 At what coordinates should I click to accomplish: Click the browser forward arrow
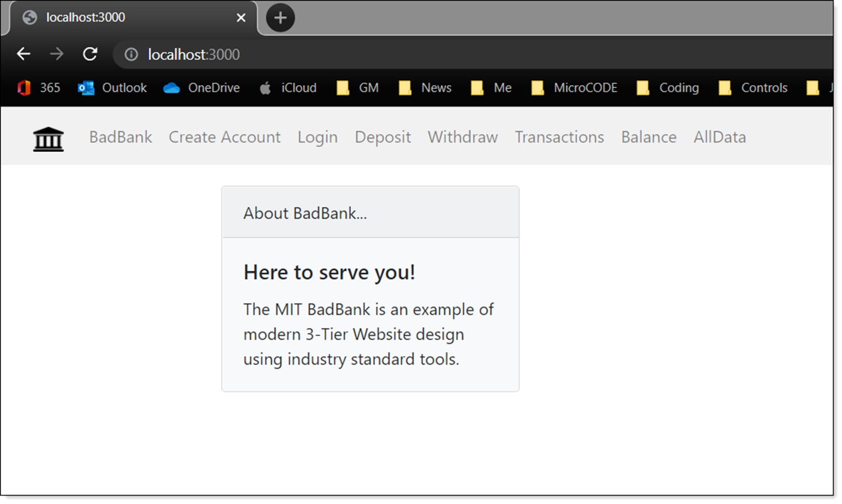click(56, 54)
